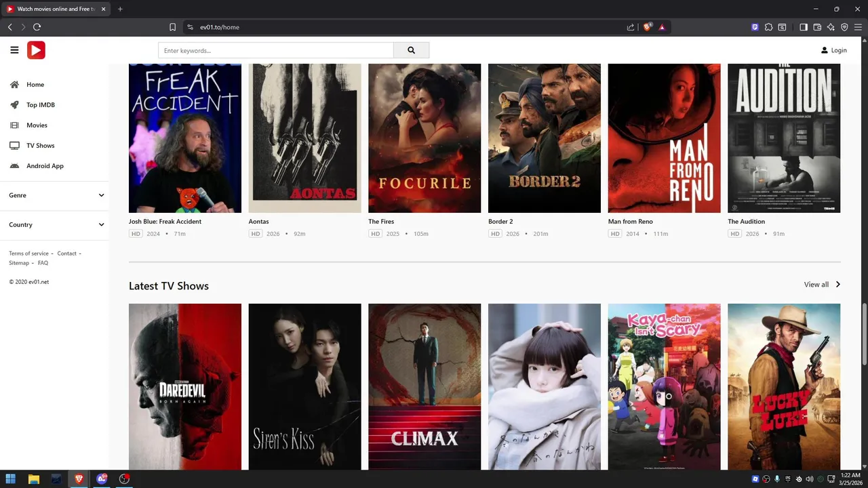Click the Brave VPN shield icon
Image resolution: width=868 pixels, height=488 pixels.
coord(844,27)
